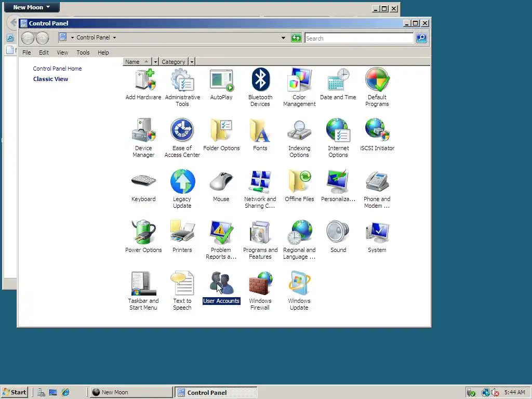
Task: Open Mouse settings icon
Action: pyautogui.click(x=221, y=186)
